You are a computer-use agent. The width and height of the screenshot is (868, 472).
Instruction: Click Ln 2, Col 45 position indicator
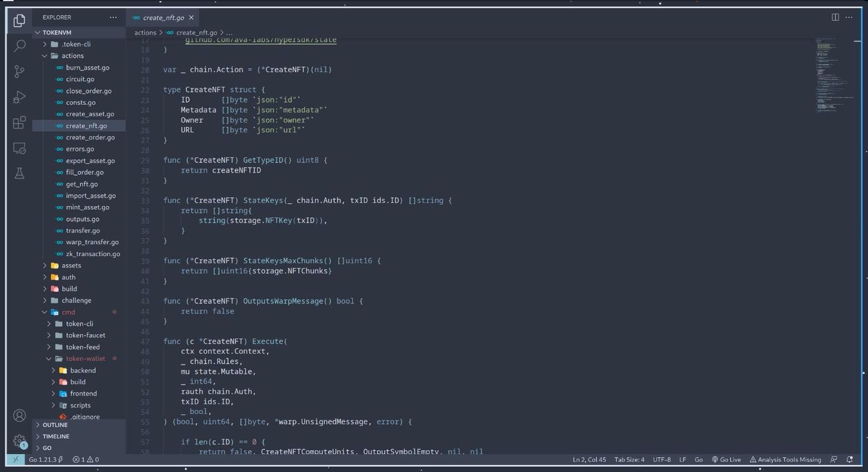(x=590, y=459)
